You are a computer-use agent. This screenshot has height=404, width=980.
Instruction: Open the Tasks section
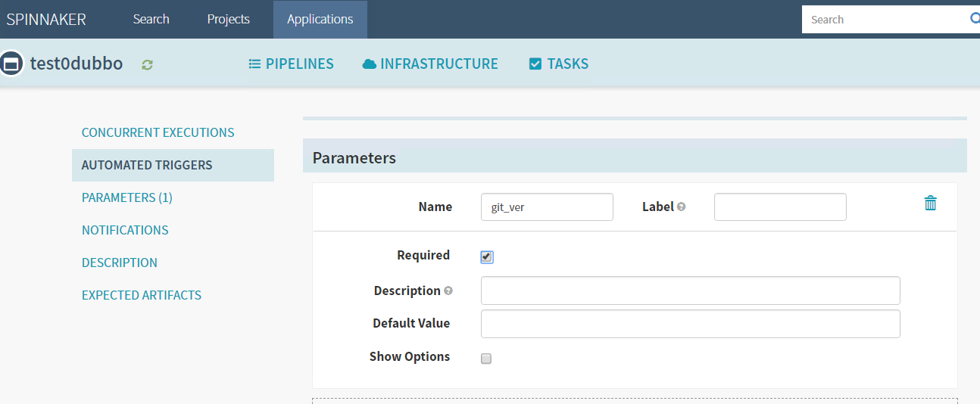[x=558, y=64]
